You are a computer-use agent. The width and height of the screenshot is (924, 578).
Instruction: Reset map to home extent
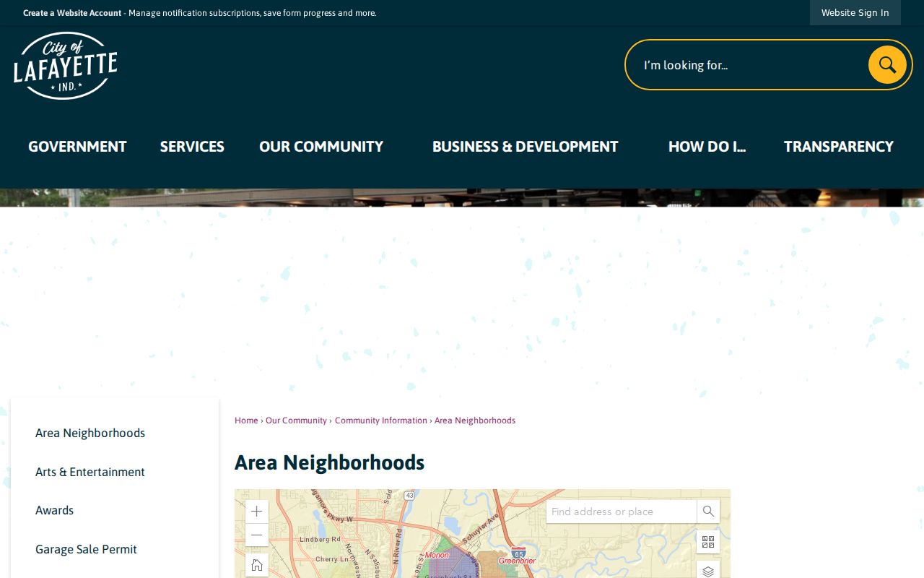pos(257,565)
